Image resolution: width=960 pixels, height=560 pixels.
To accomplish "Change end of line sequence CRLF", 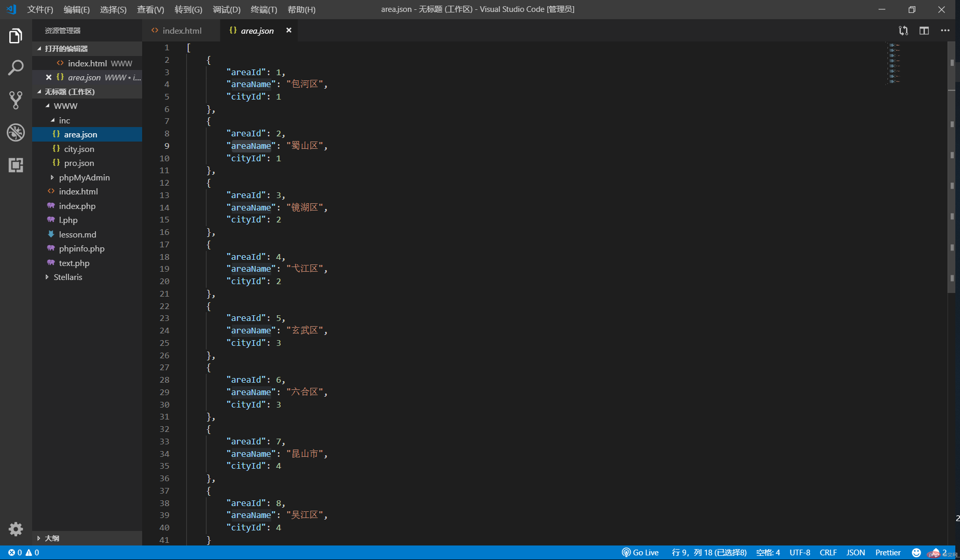I will pos(828,553).
